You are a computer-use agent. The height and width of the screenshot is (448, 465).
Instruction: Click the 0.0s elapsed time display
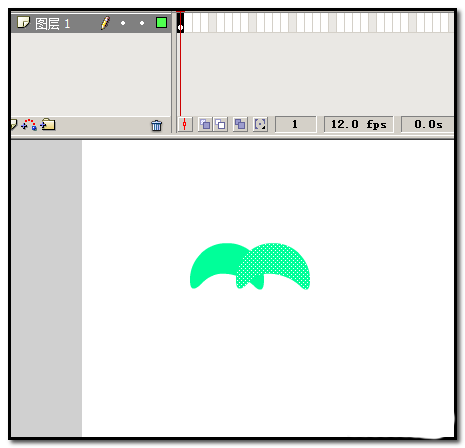point(428,124)
